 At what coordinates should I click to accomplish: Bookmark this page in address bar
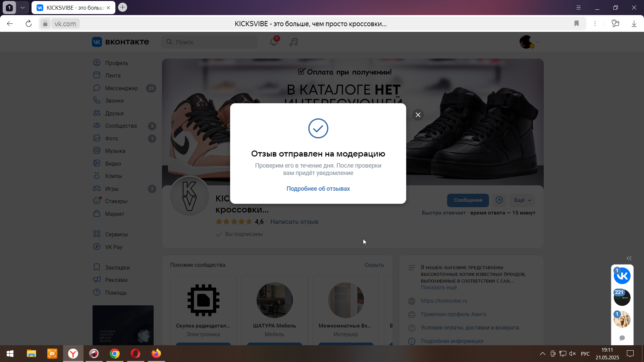[576, 23]
